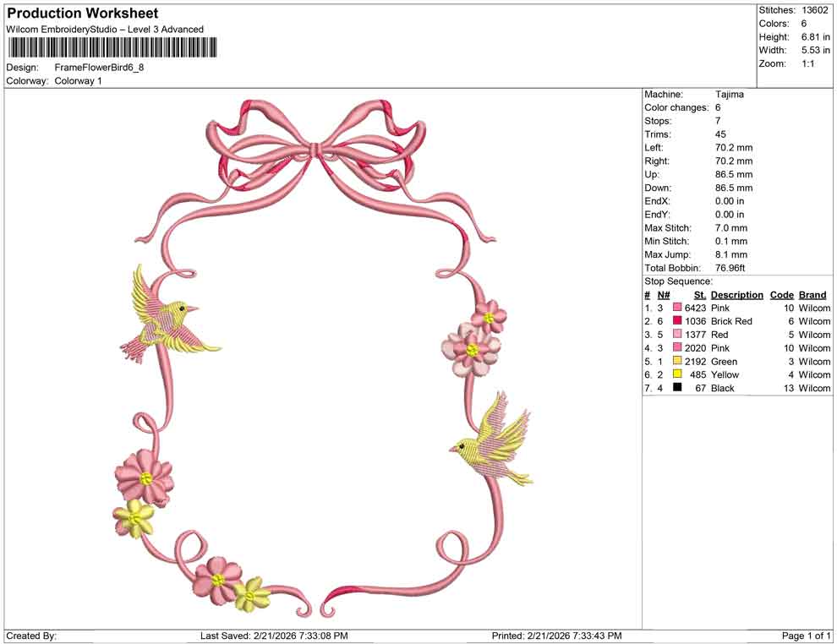Viewport: 837px width, 644px height.
Task: Select the Black color swatch in row 7
Action: pyautogui.click(x=676, y=388)
